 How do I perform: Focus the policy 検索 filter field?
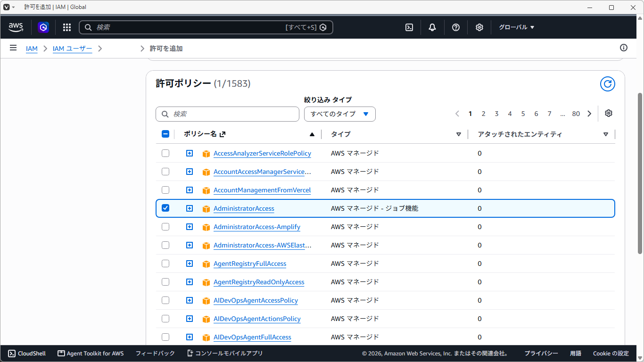pos(227,114)
